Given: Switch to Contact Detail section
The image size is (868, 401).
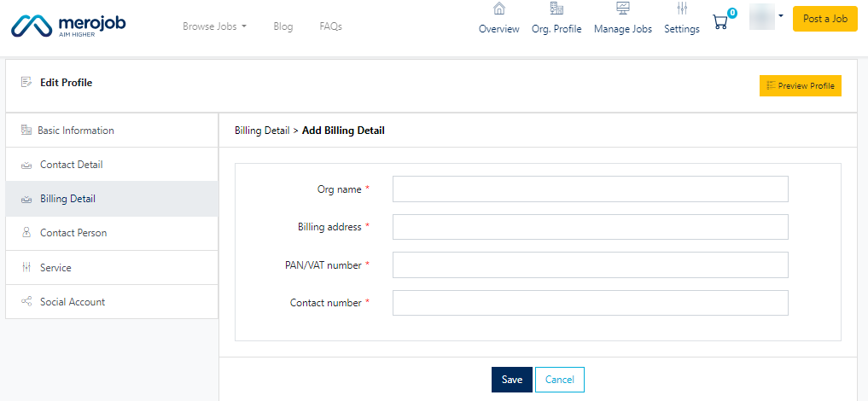Looking at the screenshot, I should pyautogui.click(x=72, y=165).
